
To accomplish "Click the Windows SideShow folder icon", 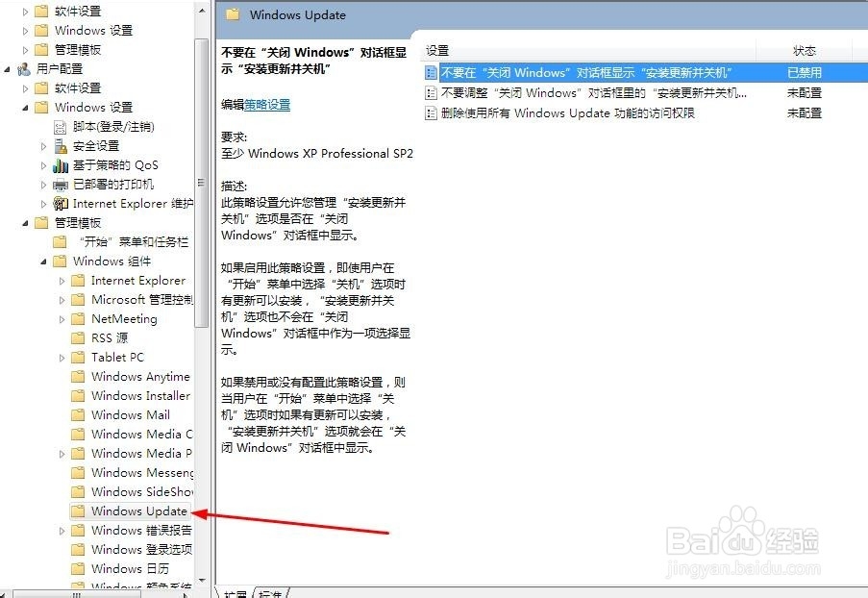I will click(x=78, y=491).
